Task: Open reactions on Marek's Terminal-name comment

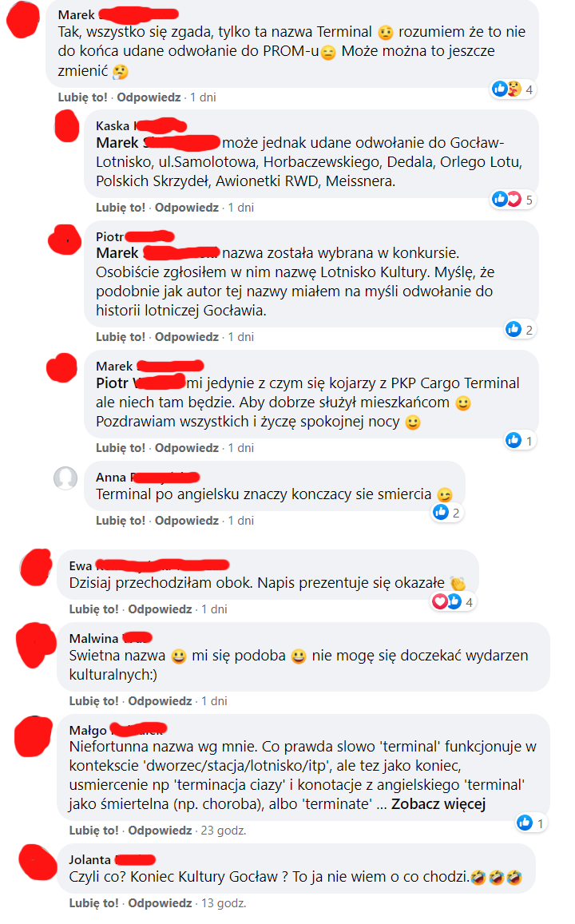Action: [x=514, y=89]
